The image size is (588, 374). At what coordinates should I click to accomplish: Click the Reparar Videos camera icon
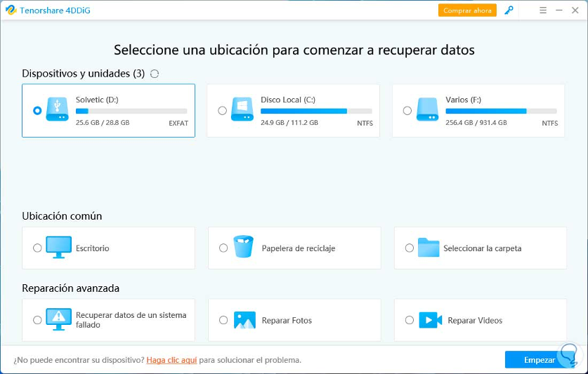click(430, 320)
